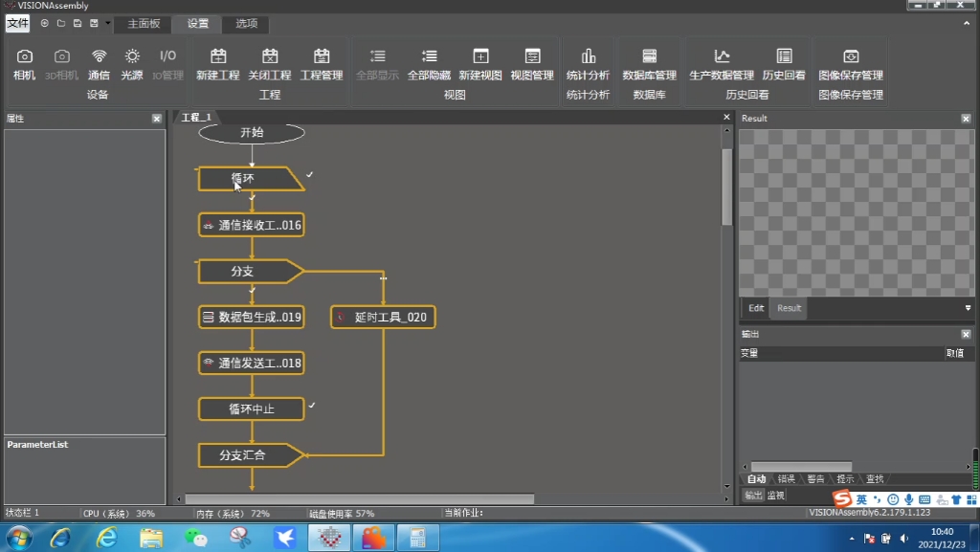Screen dimensions: 980x552
Task: Open 视图管理 view management
Action: pyautogui.click(x=532, y=64)
